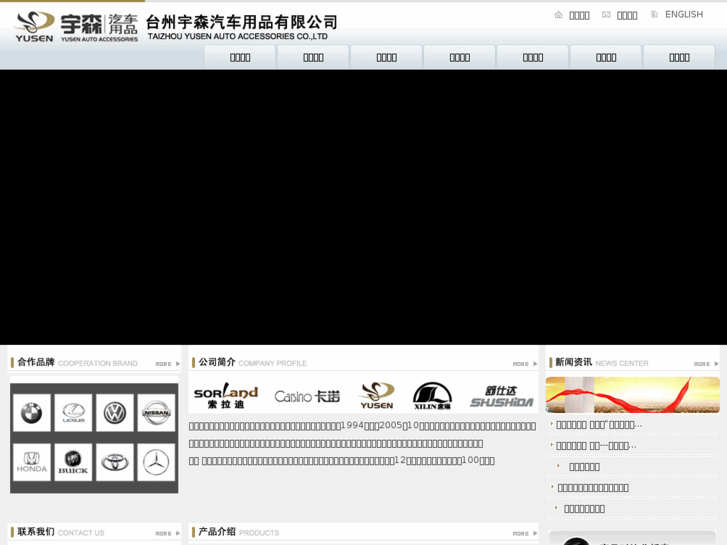
Task: Click the link text beside the envelope icon
Action: (x=627, y=15)
